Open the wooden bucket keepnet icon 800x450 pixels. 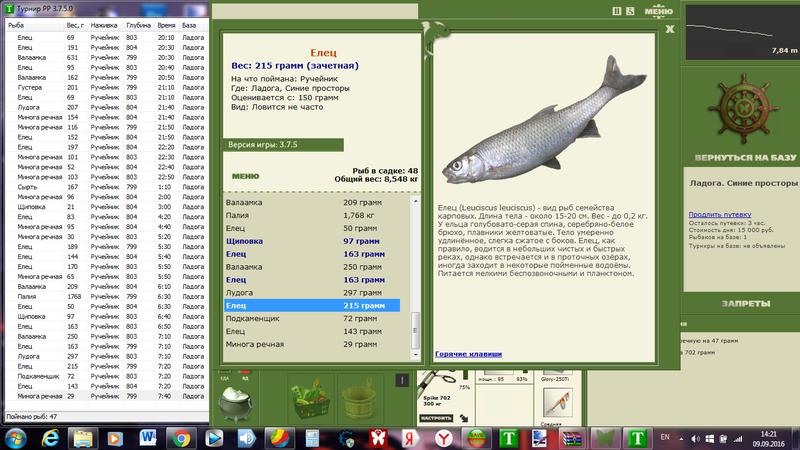359,401
